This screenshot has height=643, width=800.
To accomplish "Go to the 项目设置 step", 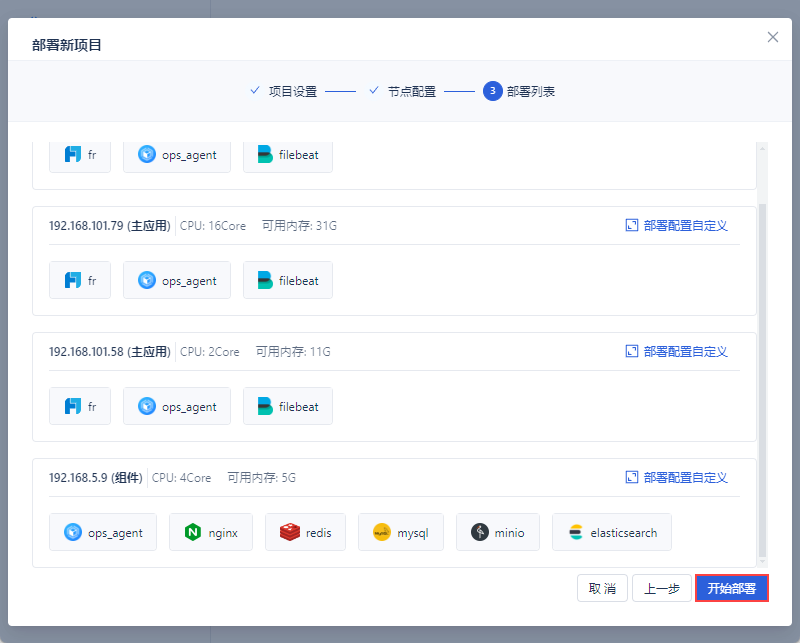I will tap(293, 91).
